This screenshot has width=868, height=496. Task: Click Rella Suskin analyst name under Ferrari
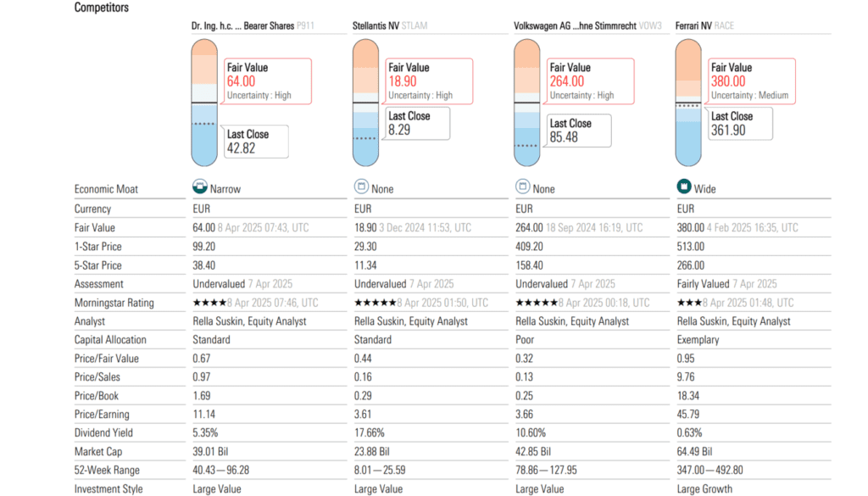tap(734, 321)
